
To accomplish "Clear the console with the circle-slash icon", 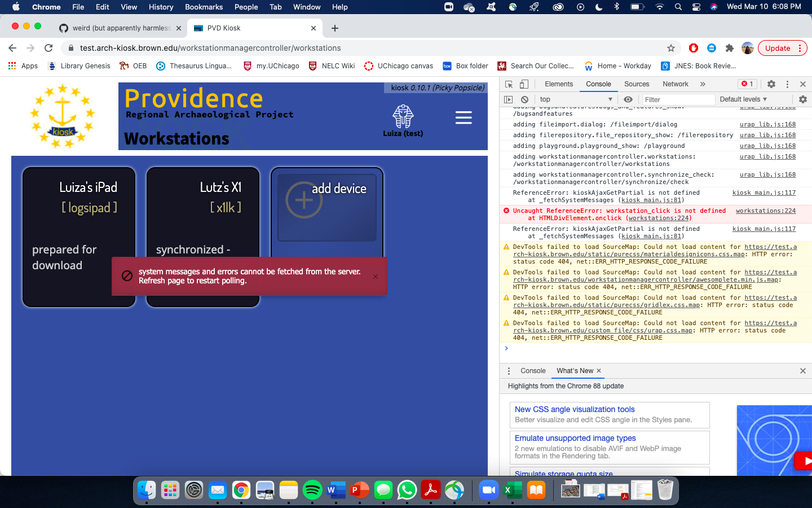I will [524, 99].
